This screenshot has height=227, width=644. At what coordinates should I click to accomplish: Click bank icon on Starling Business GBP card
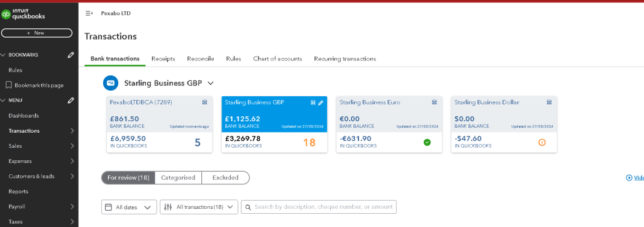pyautogui.click(x=313, y=102)
